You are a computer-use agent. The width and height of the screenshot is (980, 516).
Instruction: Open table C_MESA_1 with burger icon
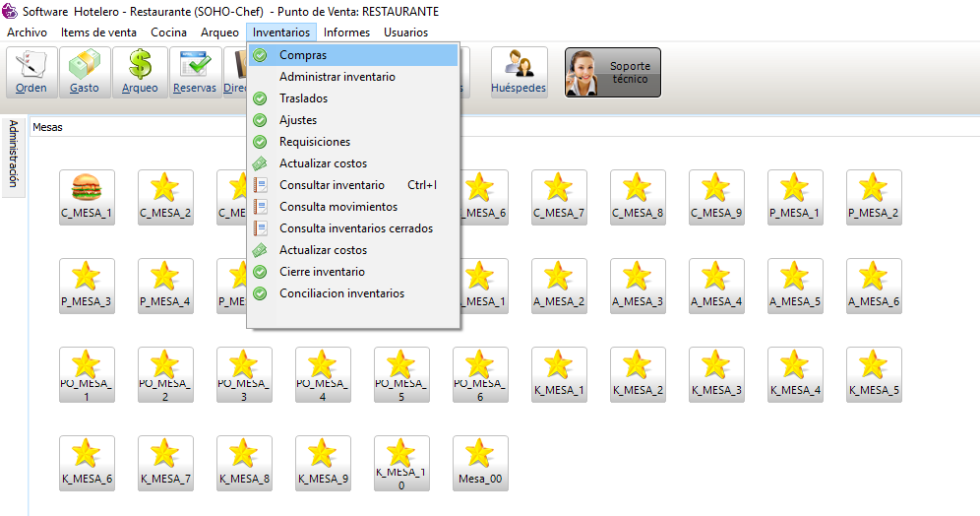pyautogui.click(x=87, y=196)
